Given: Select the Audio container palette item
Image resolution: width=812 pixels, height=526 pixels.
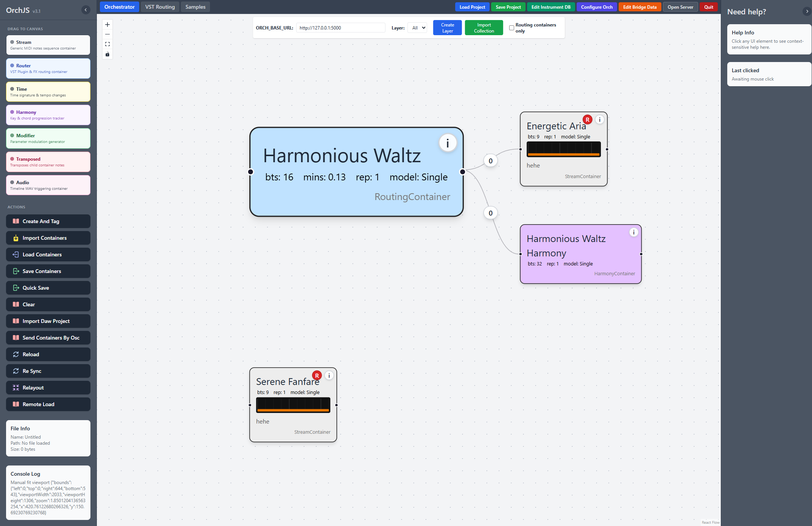Looking at the screenshot, I should coord(48,185).
